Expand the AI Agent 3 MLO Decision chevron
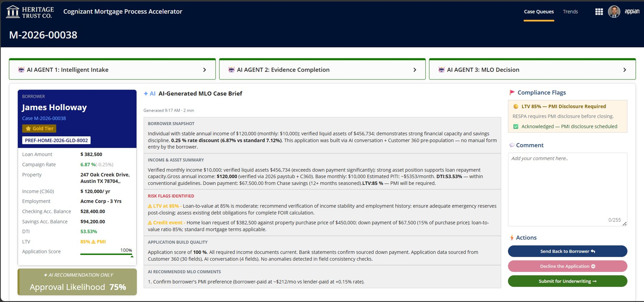Viewport: 644px width, 302px height. click(x=625, y=70)
